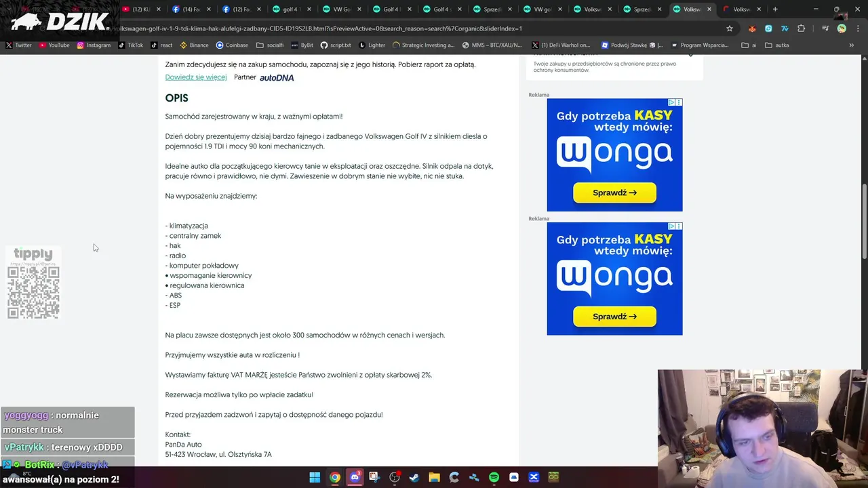The height and width of the screenshot is (488, 868).
Task: Open the YouTube bookmark
Action: [x=54, y=45]
